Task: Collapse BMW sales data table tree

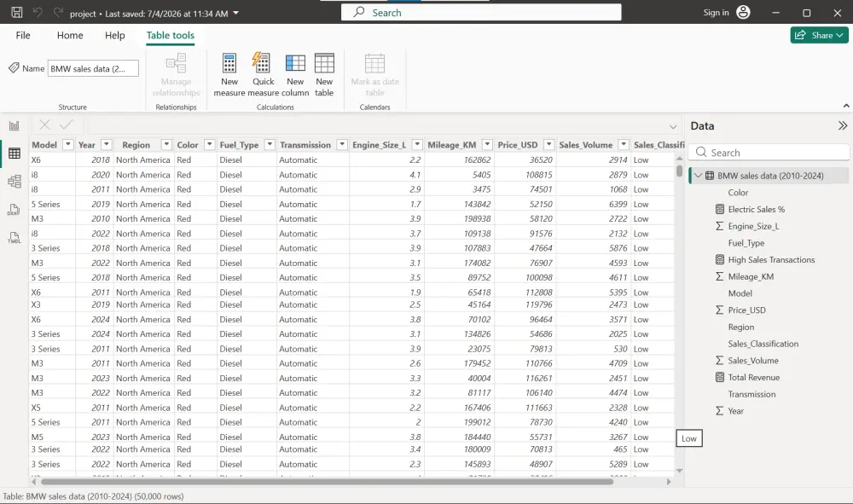Action: point(698,176)
